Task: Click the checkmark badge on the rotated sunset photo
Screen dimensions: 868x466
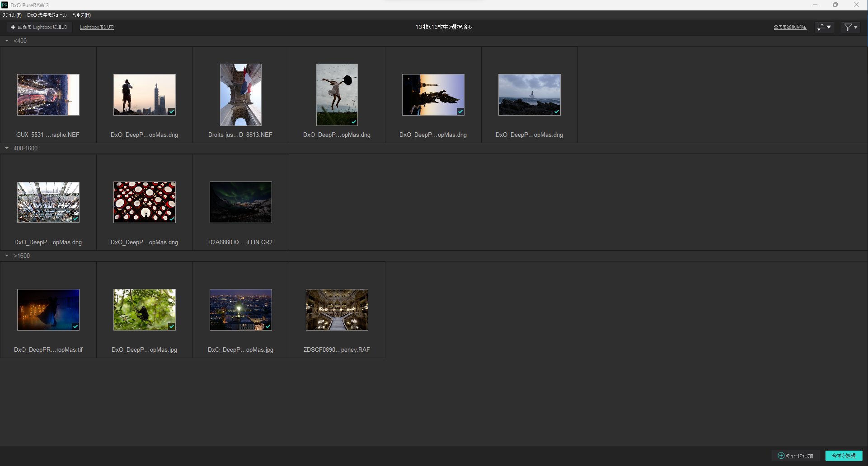Action: (460, 112)
